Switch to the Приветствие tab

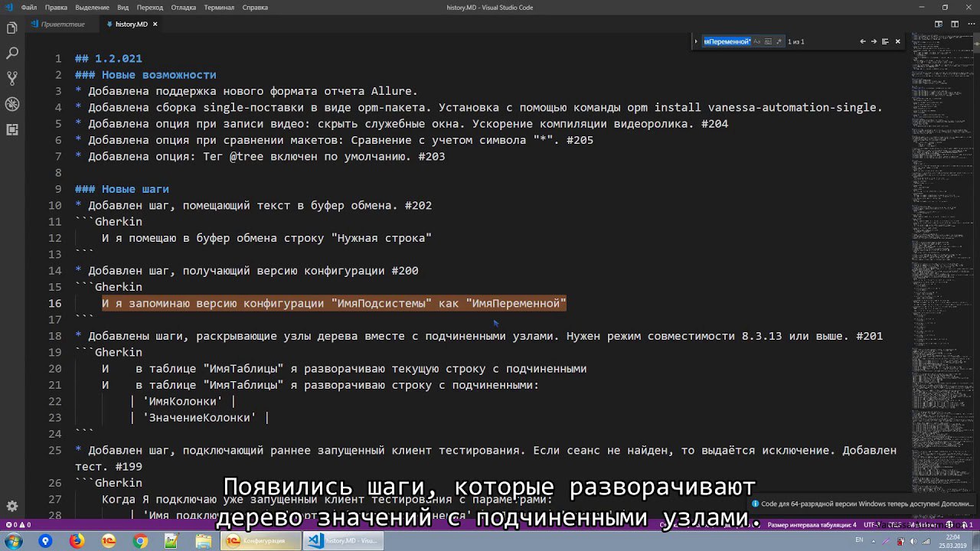(62, 24)
